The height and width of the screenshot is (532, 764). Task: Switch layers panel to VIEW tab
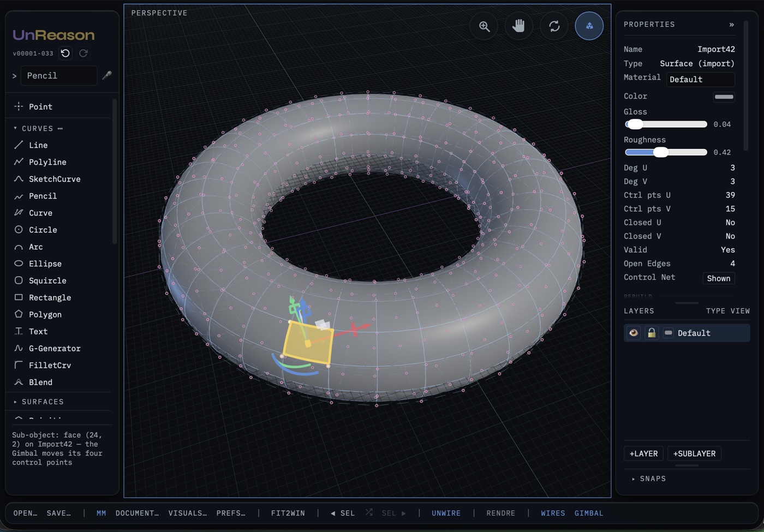(740, 310)
